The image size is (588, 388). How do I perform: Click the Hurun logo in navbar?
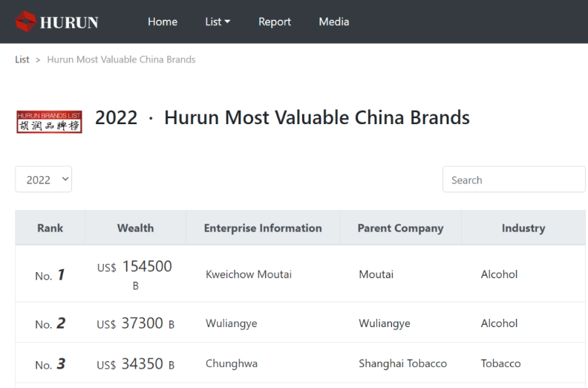coord(56,22)
